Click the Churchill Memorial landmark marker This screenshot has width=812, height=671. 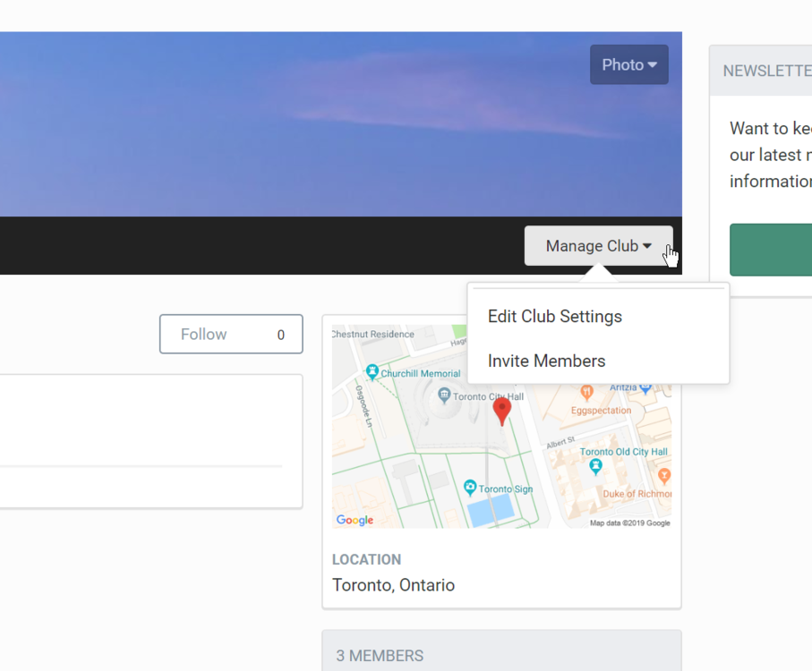(372, 372)
